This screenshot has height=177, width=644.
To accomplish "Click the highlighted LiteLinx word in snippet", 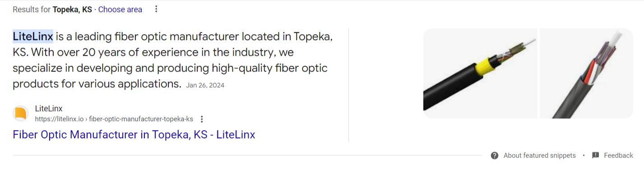I will tap(33, 36).
